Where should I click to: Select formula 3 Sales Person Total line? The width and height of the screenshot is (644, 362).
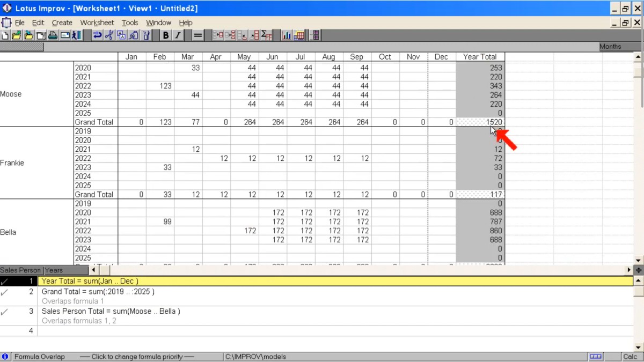(x=335, y=312)
